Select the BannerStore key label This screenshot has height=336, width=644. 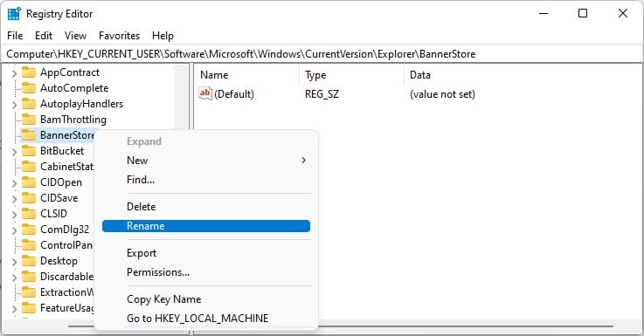[x=67, y=135]
